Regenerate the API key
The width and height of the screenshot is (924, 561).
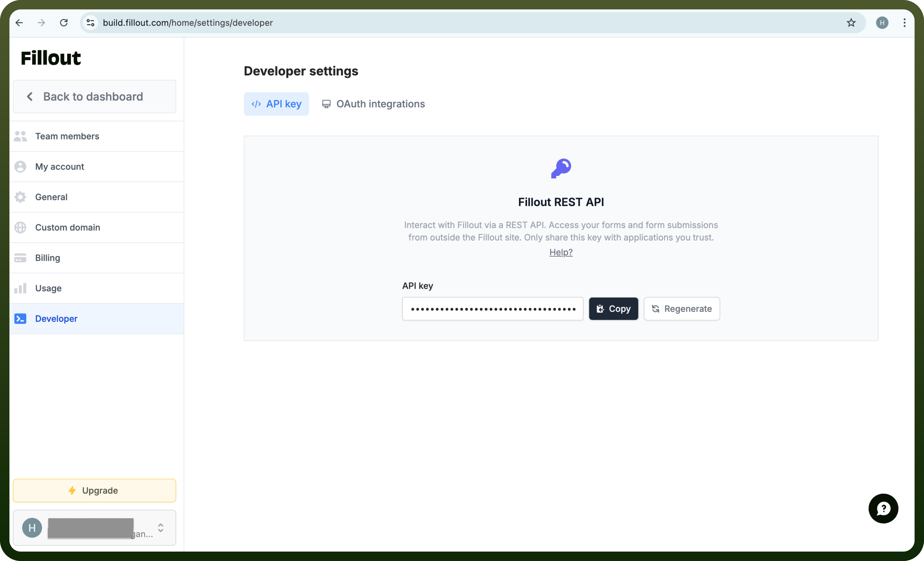(682, 309)
